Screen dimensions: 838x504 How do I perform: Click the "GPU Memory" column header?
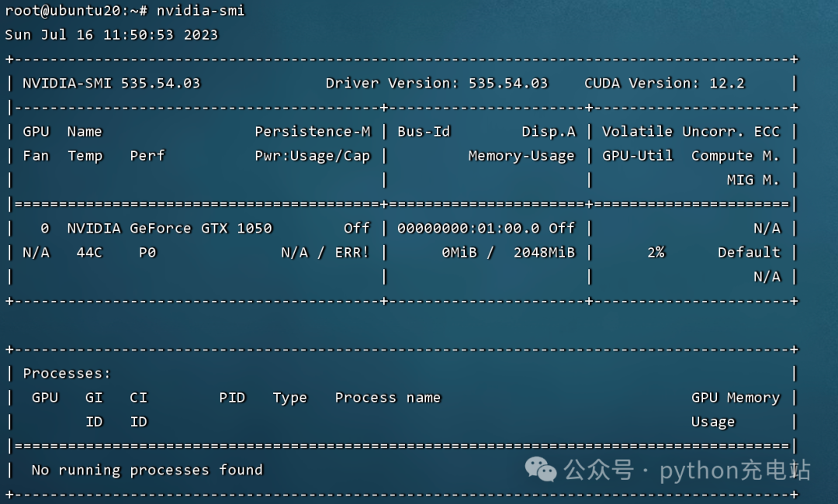point(736,399)
